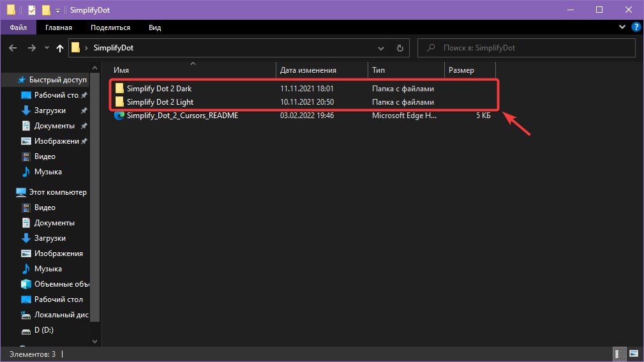Click Properties icon in the quick access toolbar
Viewport: 644px width, 362px height.
32,10
